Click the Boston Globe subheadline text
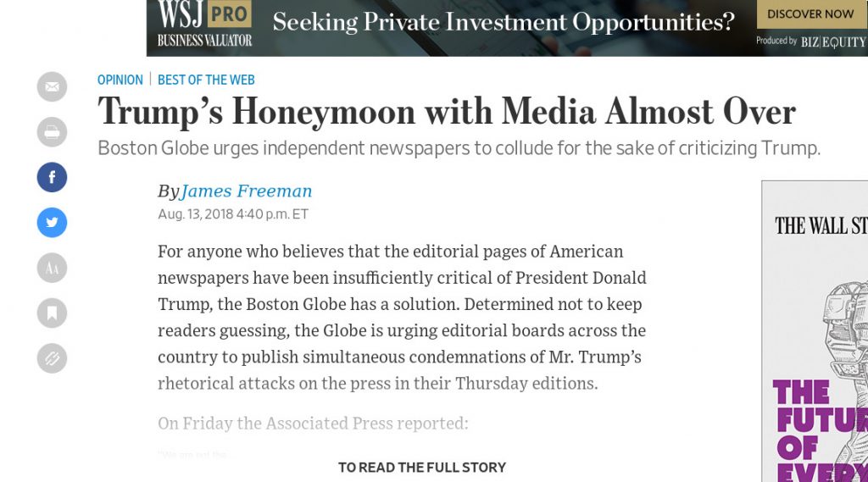This screenshot has height=482, width=868. (x=459, y=148)
